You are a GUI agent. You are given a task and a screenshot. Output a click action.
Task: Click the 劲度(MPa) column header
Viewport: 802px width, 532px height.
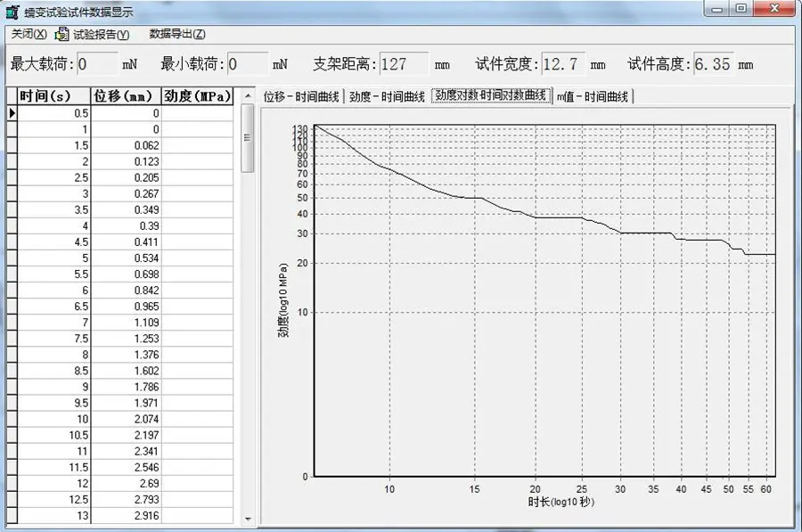click(198, 96)
